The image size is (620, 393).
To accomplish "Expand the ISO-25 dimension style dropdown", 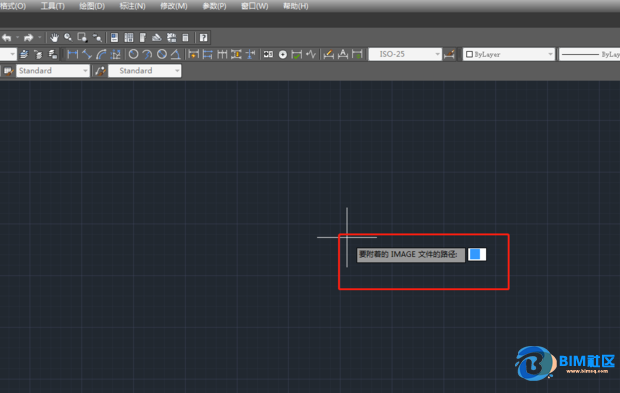I will (405, 54).
